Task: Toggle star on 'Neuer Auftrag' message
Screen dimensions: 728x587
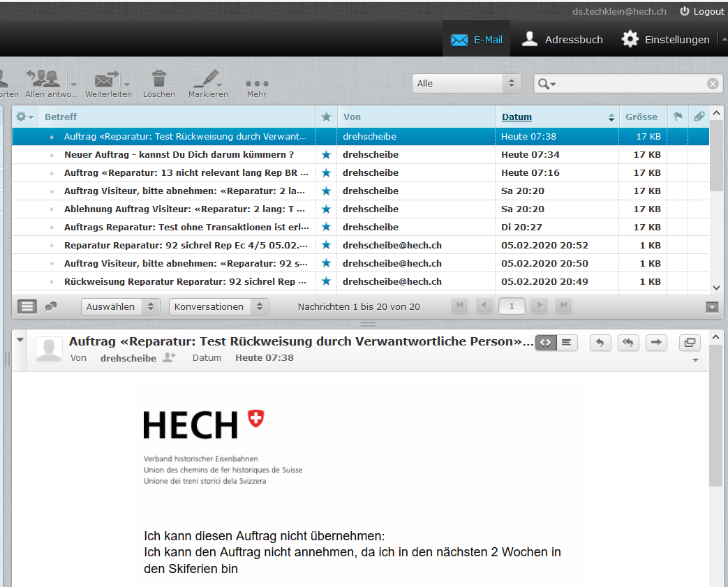Action: [x=326, y=154]
